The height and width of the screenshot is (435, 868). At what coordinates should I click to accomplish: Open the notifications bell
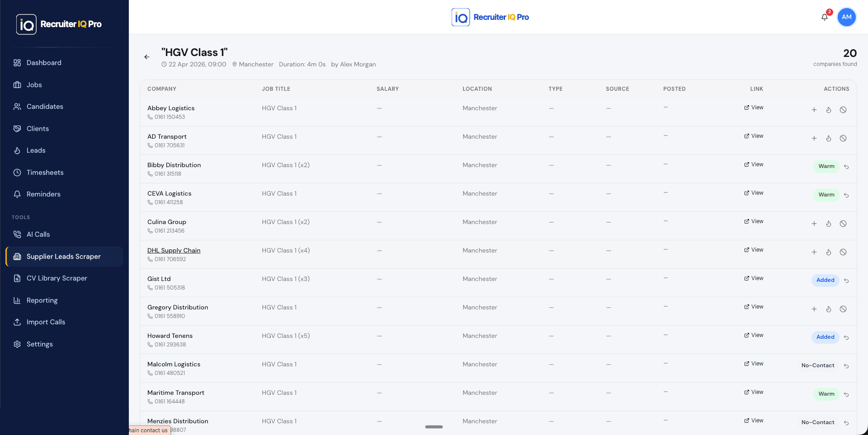[825, 17]
